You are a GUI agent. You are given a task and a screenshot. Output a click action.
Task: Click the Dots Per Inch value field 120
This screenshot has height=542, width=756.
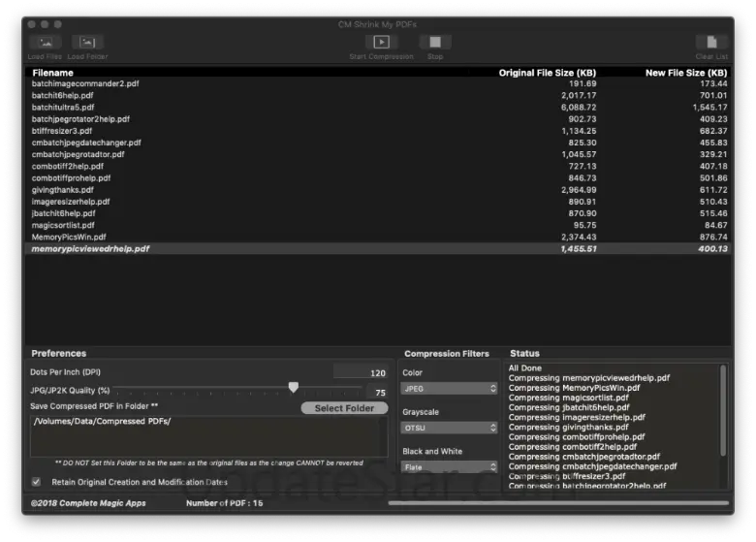coord(361,372)
